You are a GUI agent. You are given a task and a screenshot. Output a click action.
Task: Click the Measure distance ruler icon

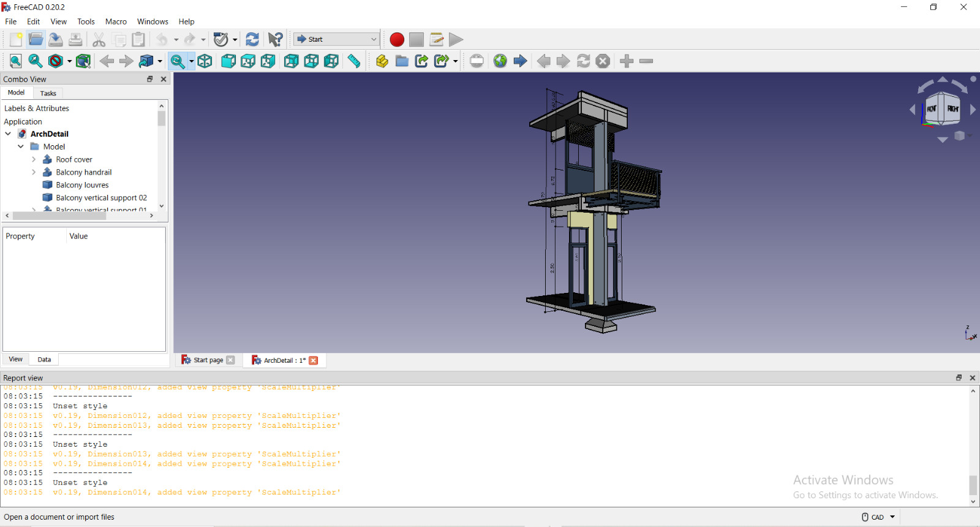click(x=353, y=61)
